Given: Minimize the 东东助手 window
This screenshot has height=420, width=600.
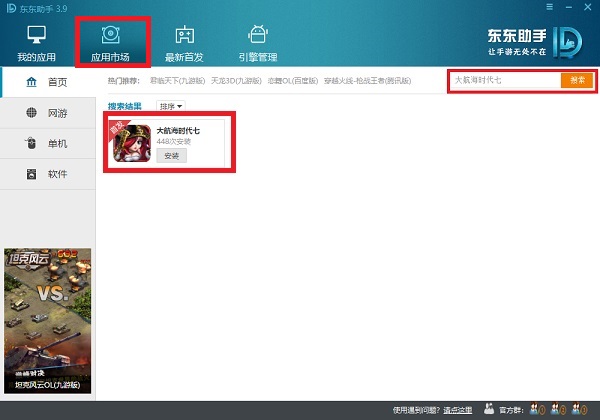Looking at the screenshot, I should [569, 7].
